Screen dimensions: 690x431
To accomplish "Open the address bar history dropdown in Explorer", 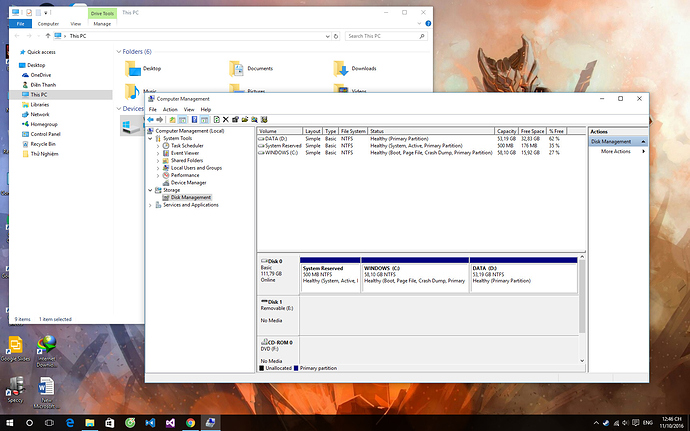I will [327, 37].
